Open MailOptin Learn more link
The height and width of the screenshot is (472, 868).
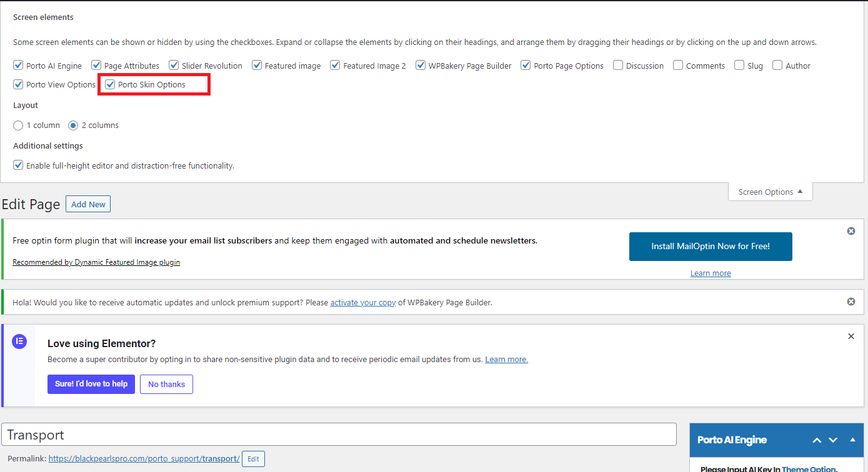tap(711, 273)
